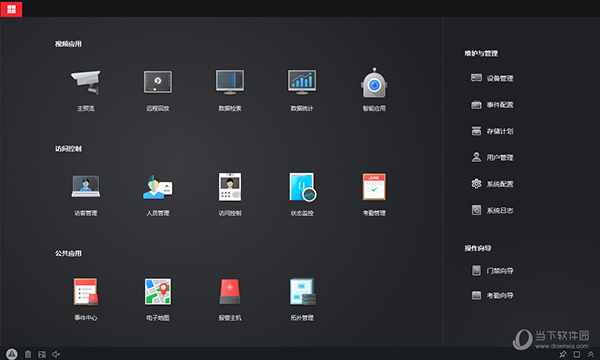Image resolution: width=600 pixels, height=360 pixels.
Task: Click the 主预览 label text
Action: [86, 108]
